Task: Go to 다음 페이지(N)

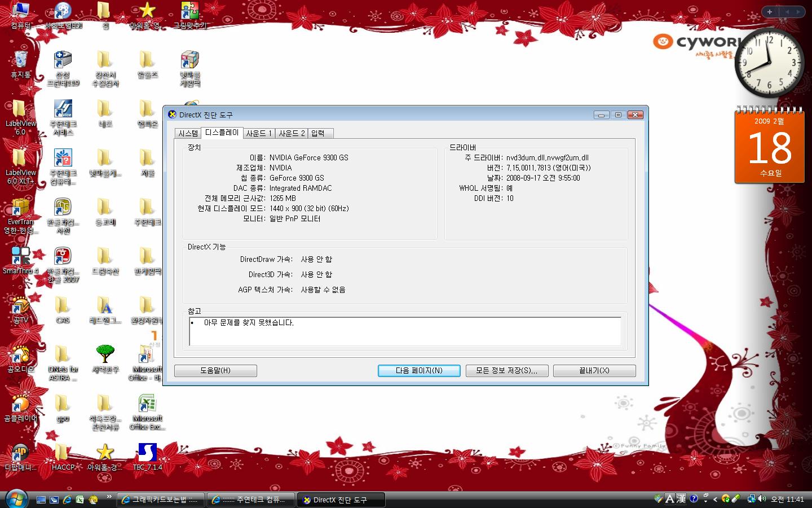Action: point(419,370)
